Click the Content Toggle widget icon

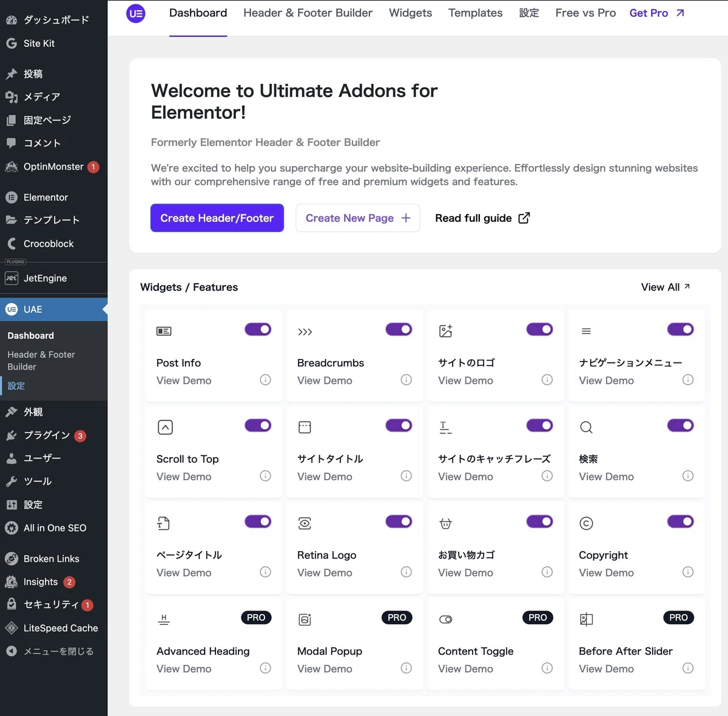446,620
